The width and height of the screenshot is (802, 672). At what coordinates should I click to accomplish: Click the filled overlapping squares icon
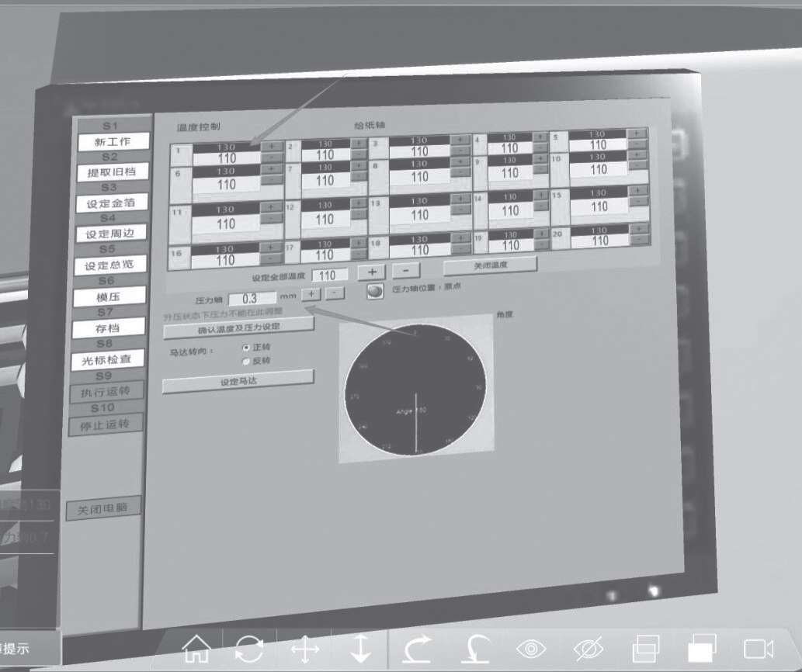coord(702,649)
